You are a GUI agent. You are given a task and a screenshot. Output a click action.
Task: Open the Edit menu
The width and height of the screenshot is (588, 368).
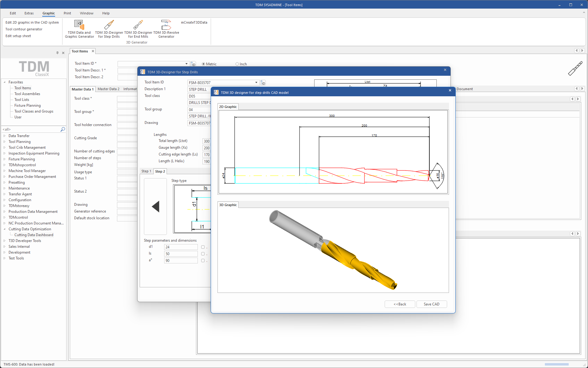coord(13,13)
